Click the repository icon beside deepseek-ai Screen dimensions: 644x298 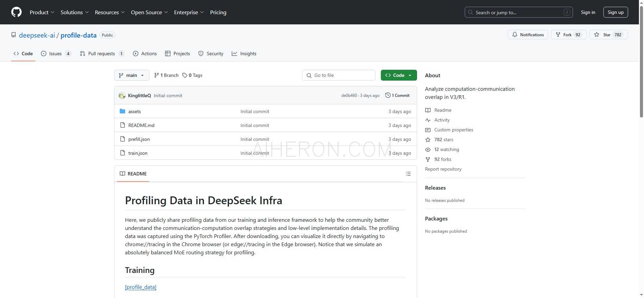(x=14, y=35)
